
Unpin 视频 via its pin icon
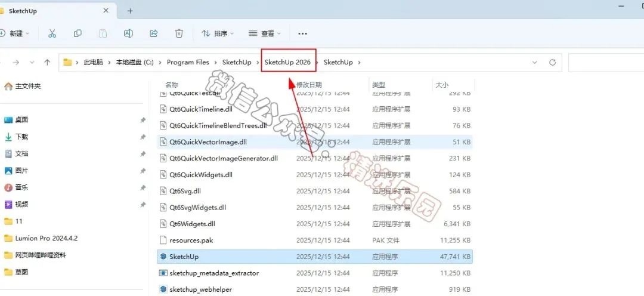143,204
